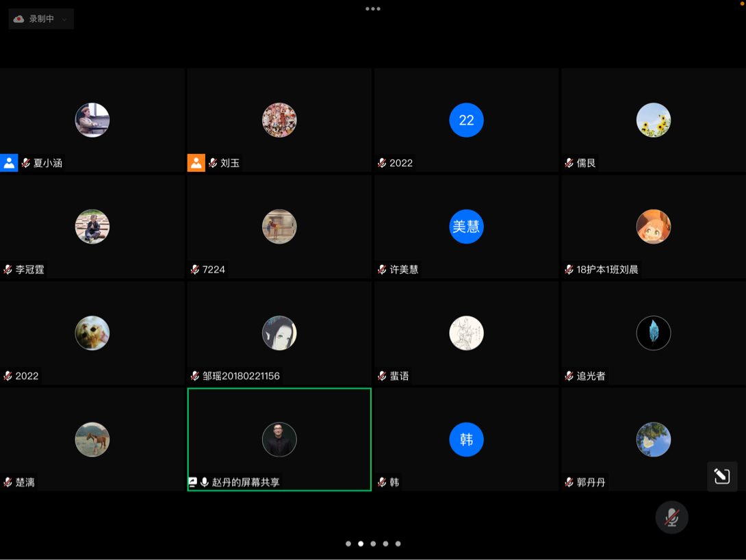Viewport: 746px width, 560px height.
Task: Click the active microphone icon for 赵丹
Action: tap(204, 483)
